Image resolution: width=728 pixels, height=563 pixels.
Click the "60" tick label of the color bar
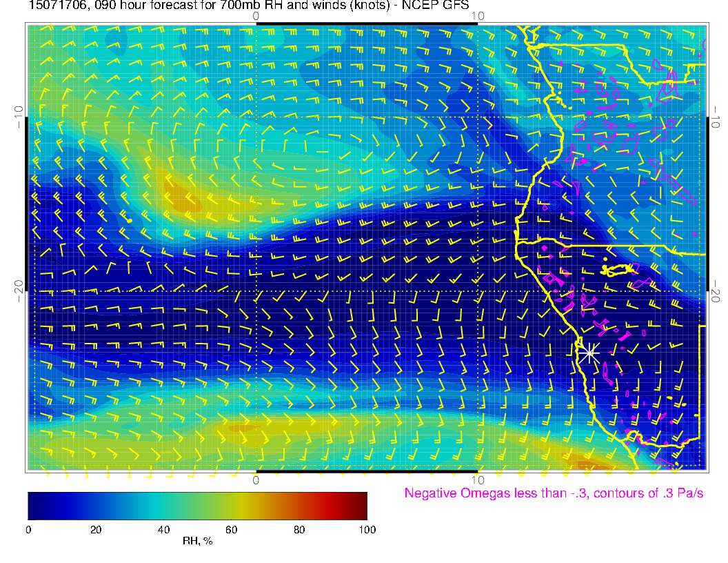pos(231,530)
